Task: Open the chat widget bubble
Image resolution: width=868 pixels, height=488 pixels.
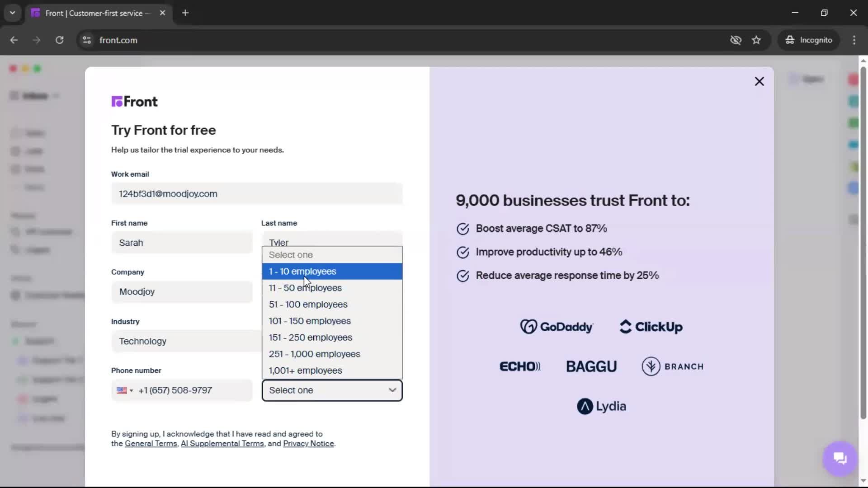Action: [840, 458]
